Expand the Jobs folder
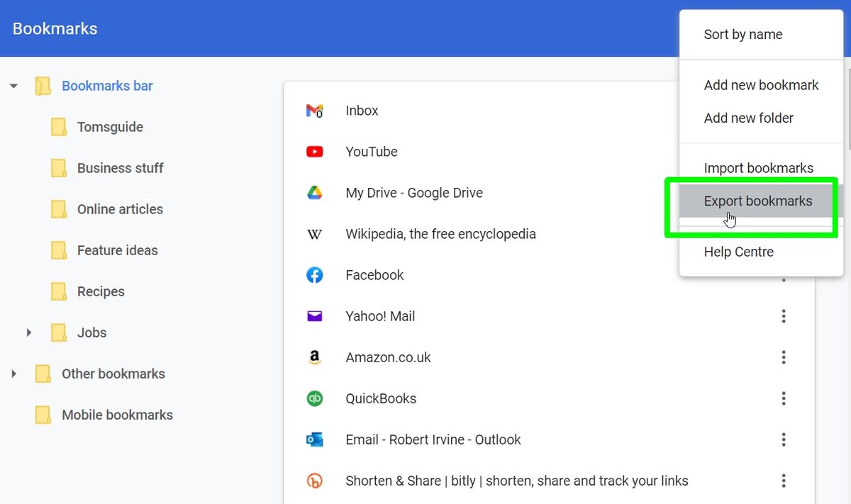Screen dimensions: 851x504 (x=28, y=332)
